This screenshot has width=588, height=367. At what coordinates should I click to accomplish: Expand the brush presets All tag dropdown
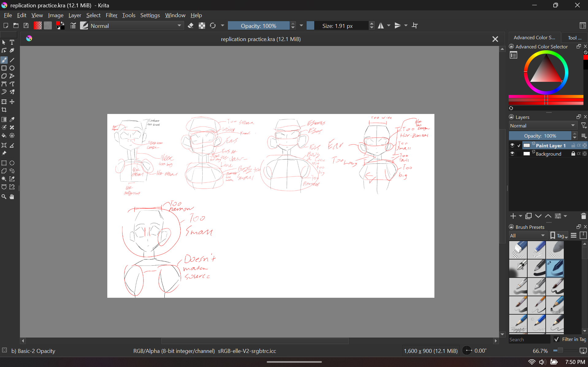pos(527,236)
